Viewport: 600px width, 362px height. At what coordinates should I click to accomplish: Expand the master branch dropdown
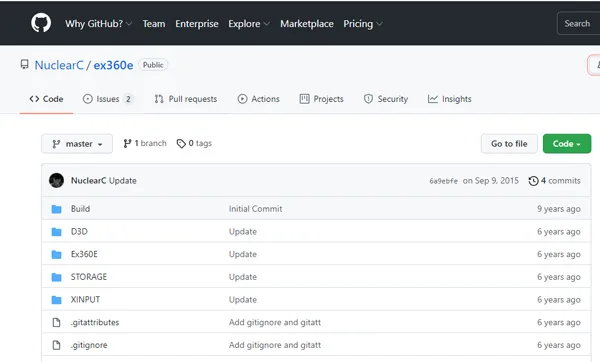click(x=77, y=143)
